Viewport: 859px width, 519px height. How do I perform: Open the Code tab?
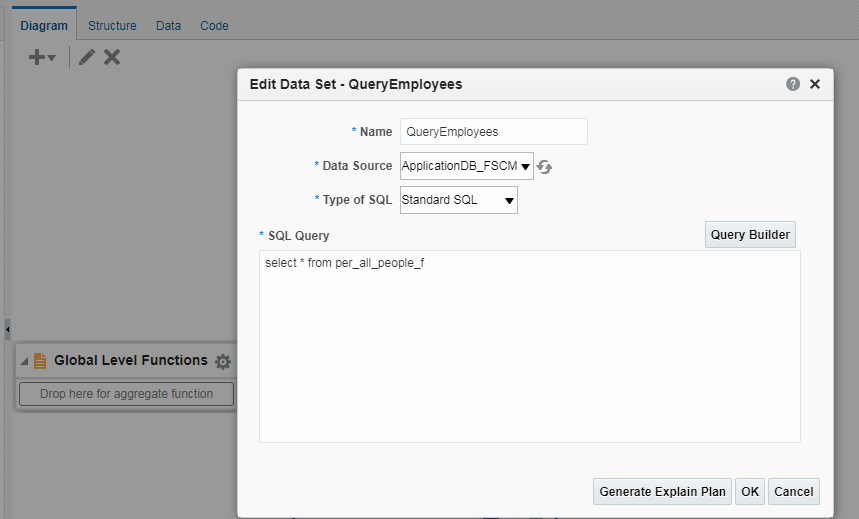[214, 26]
